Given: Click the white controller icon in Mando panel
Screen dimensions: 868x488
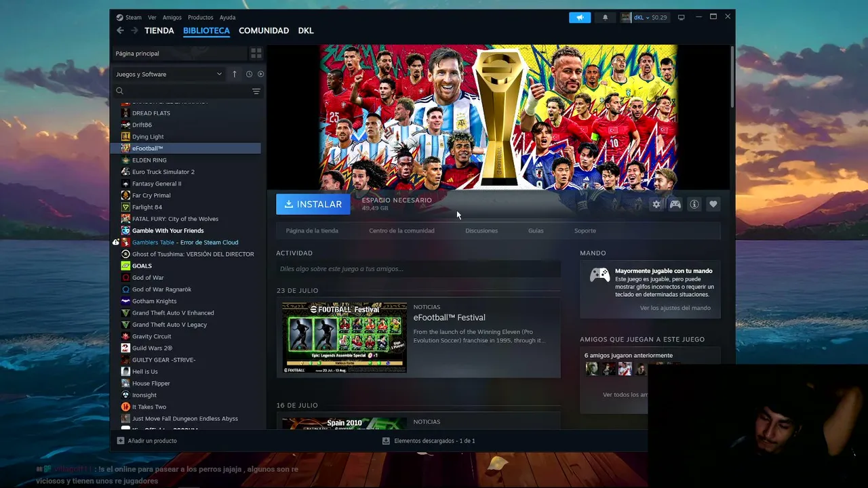Looking at the screenshot, I should (x=599, y=274).
